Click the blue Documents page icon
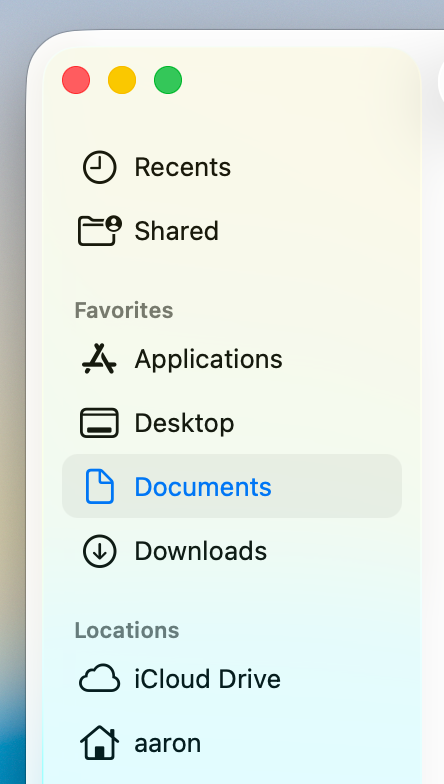Viewport: 444px width, 784px height. click(x=100, y=486)
